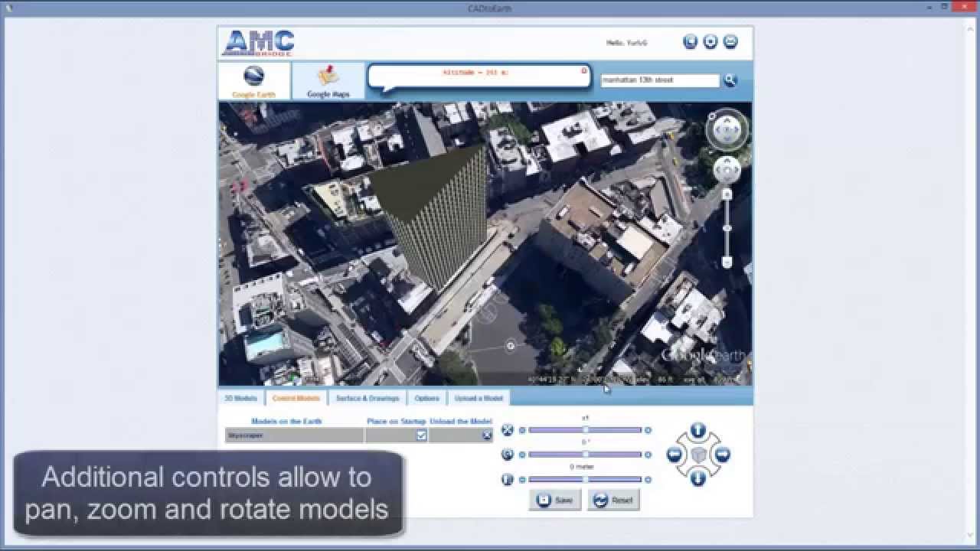980x551 pixels.
Task: Click the Google Earth move joystick control
Action: click(x=727, y=169)
